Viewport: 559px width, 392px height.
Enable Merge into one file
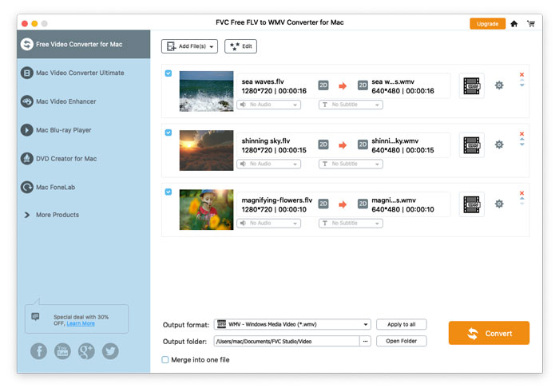(x=165, y=360)
